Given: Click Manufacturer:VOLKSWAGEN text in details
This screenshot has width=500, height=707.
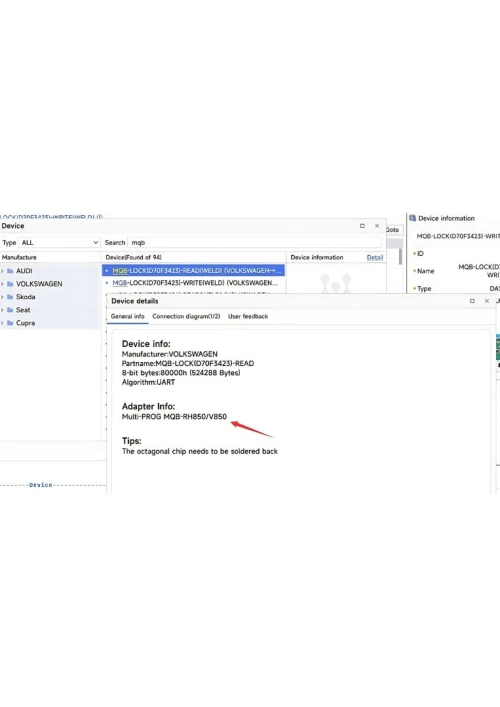Looking at the screenshot, I should tap(170, 354).
